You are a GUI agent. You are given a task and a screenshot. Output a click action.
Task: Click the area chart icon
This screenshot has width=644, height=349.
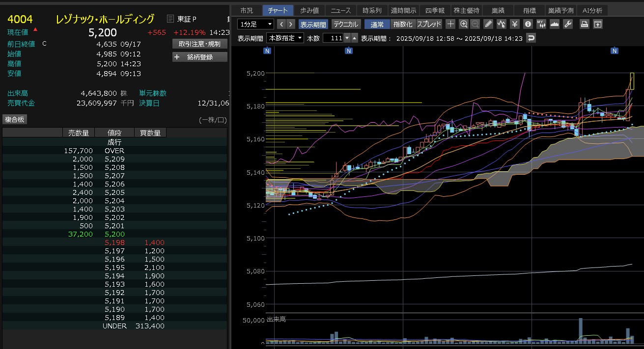pyautogui.click(x=555, y=24)
